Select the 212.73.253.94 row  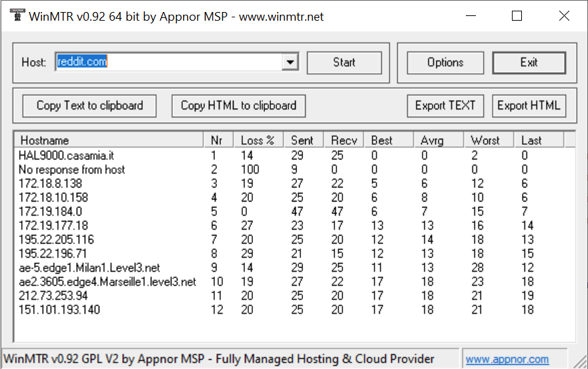[x=294, y=296]
